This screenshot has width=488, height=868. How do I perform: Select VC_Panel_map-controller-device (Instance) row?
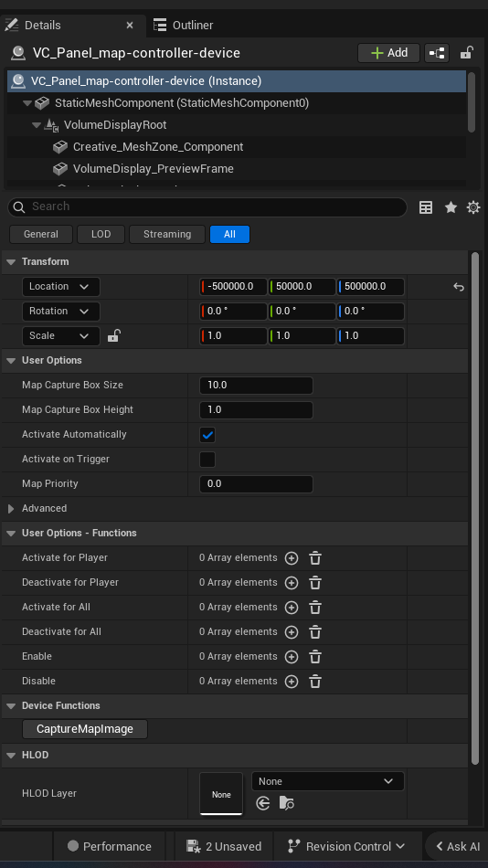(237, 81)
